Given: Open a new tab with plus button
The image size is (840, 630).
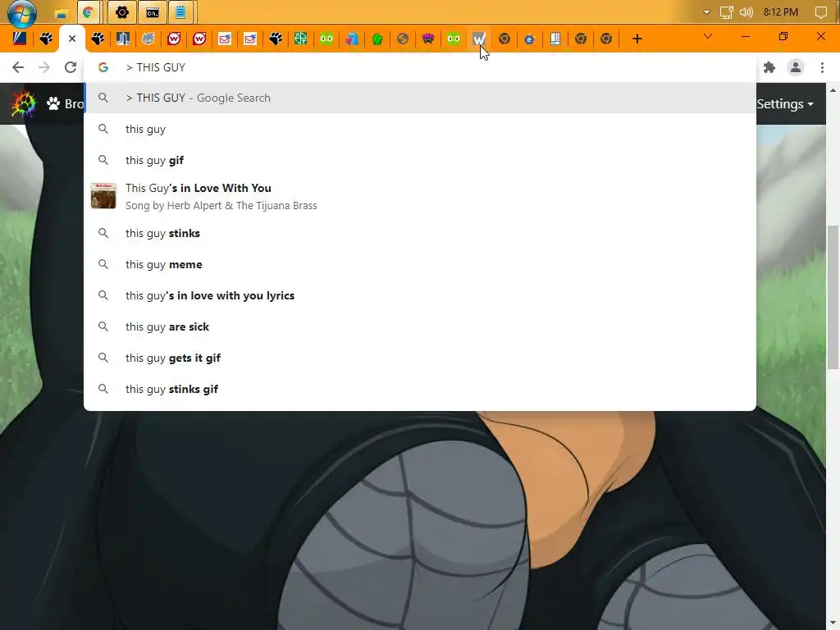Looking at the screenshot, I should pyautogui.click(x=637, y=39).
